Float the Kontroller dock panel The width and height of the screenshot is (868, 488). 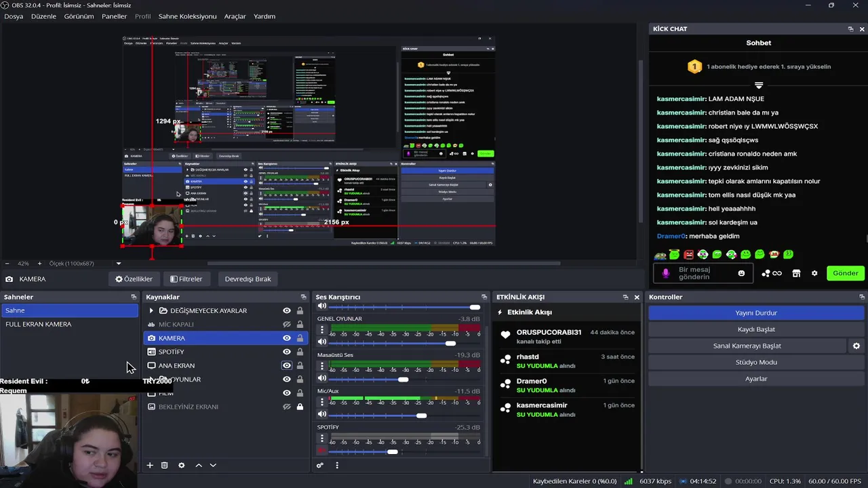pos(862,297)
